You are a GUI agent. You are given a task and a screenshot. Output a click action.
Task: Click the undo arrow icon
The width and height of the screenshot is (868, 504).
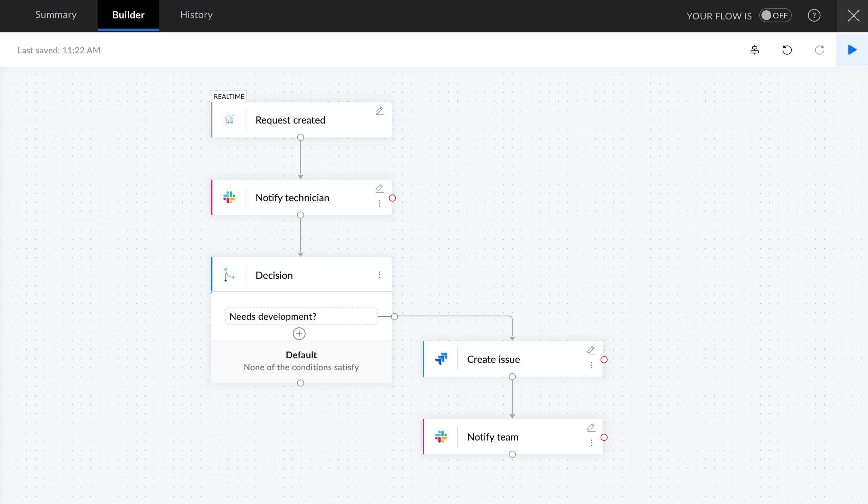pos(787,50)
